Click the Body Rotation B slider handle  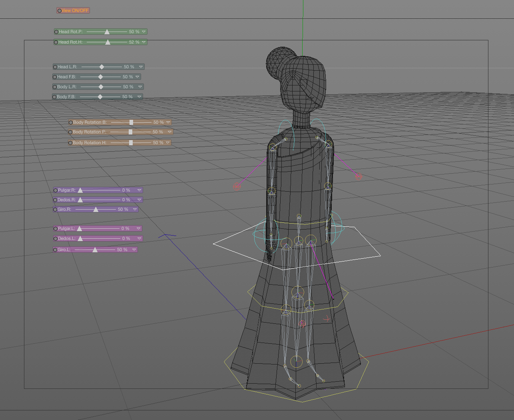point(131,122)
